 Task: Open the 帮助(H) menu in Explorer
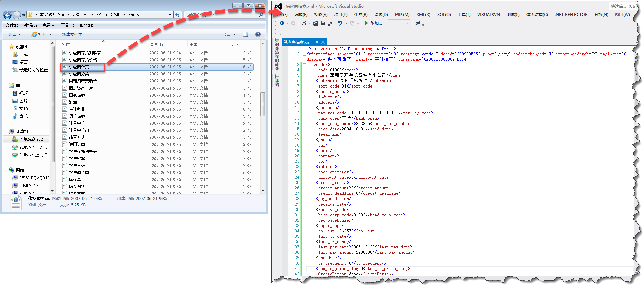[x=86, y=25]
